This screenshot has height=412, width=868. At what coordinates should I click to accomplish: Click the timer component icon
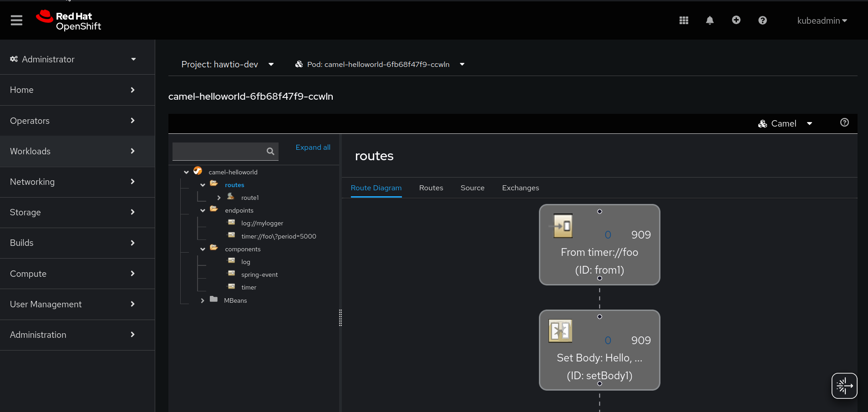point(231,286)
